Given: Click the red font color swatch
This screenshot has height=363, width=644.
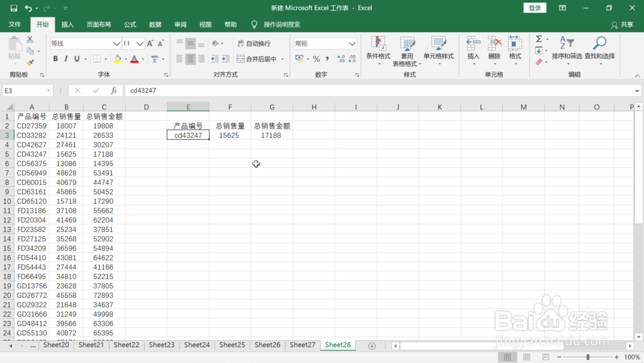Looking at the screenshot, I should click(x=135, y=59).
